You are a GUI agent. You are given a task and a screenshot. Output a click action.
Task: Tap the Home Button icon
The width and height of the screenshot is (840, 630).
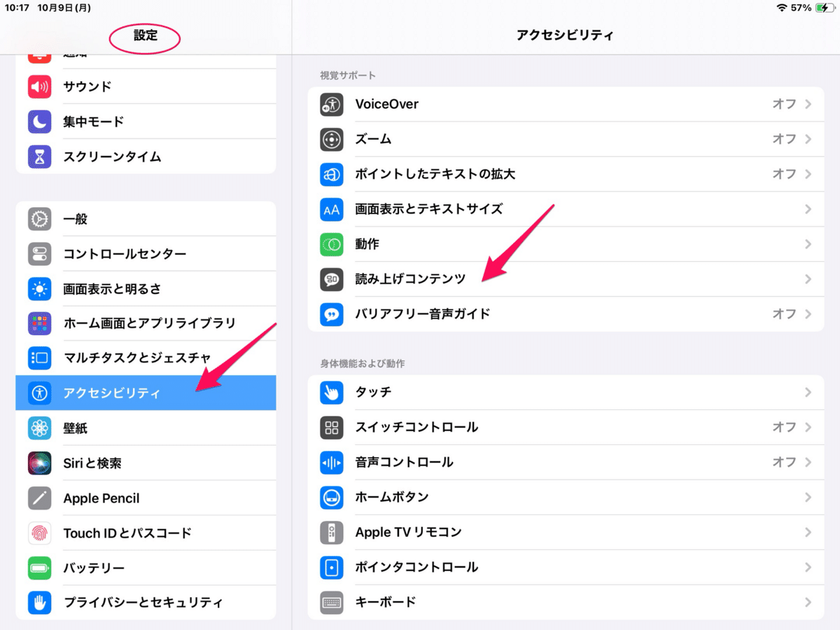point(332,497)
